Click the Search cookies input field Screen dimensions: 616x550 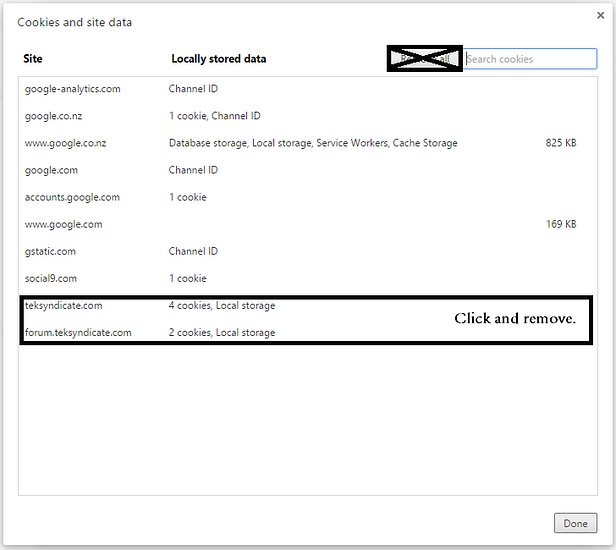pyautogui.click(x=530, y=59)
